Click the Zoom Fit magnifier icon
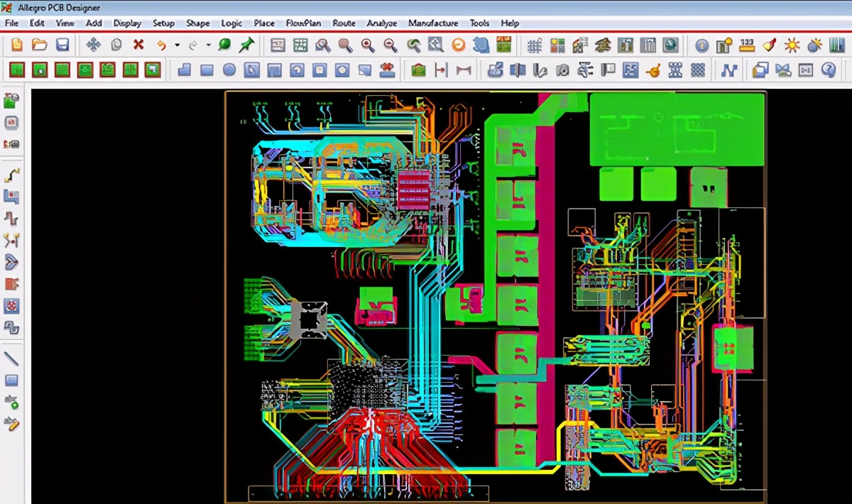This screenshot has height=504, width=852. pos(346,45)
